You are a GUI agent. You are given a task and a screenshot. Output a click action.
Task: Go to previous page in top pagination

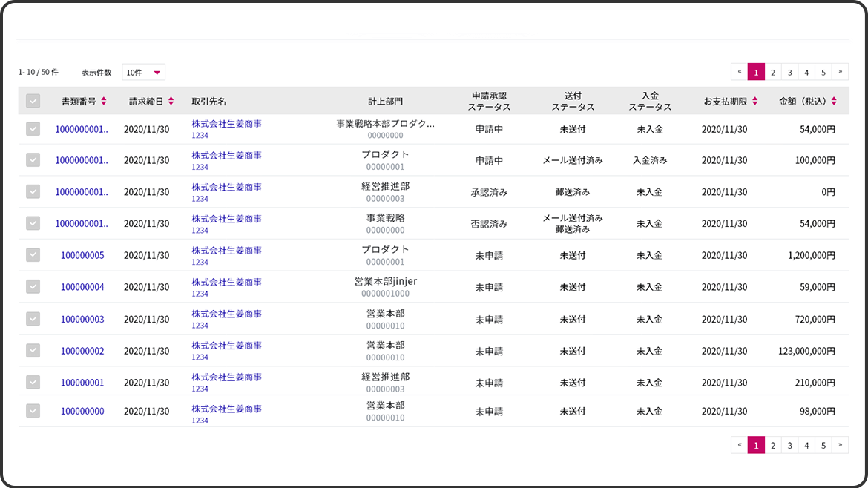pyautogui.click(x=739, y=72)
